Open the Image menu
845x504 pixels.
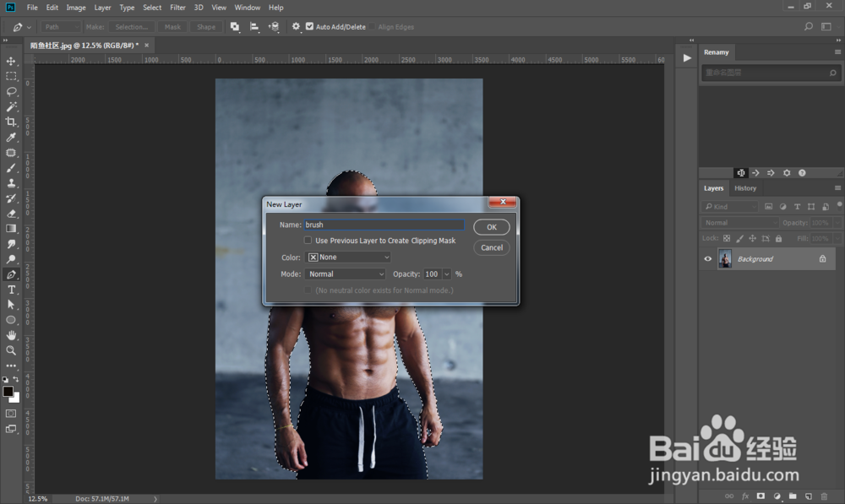[76, 8]
